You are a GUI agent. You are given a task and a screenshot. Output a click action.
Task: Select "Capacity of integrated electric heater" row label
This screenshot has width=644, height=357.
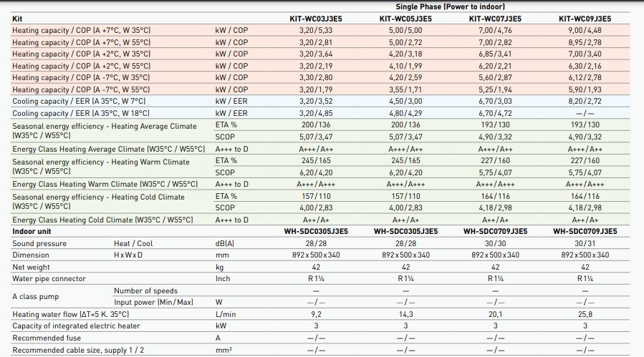tap(76, 326)
